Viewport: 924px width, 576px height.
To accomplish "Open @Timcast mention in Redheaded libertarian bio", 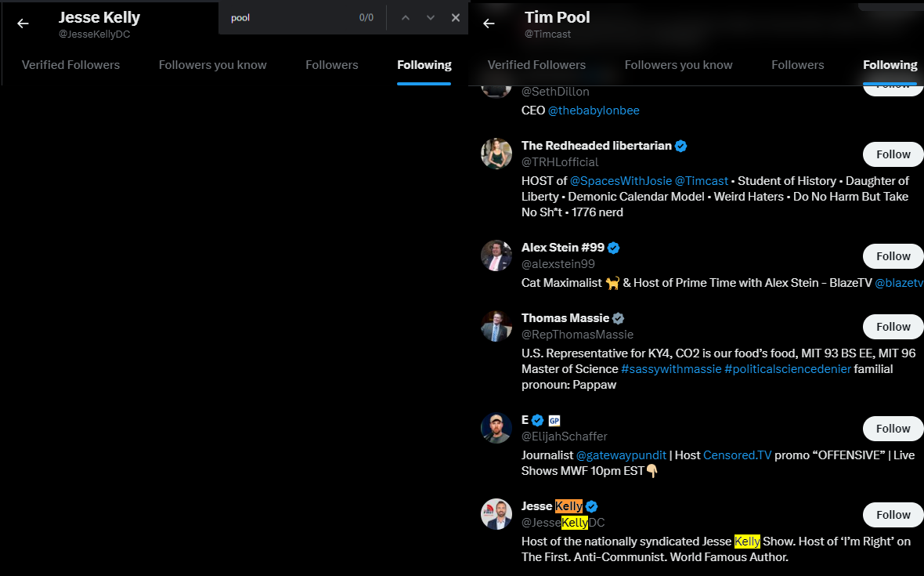I will [x=702, y=181].
